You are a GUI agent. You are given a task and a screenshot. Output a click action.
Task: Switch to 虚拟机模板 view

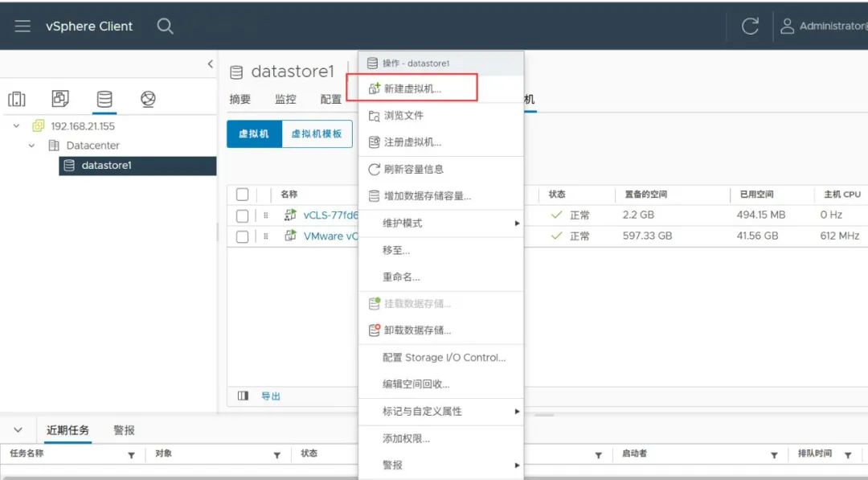coord(317,134)
